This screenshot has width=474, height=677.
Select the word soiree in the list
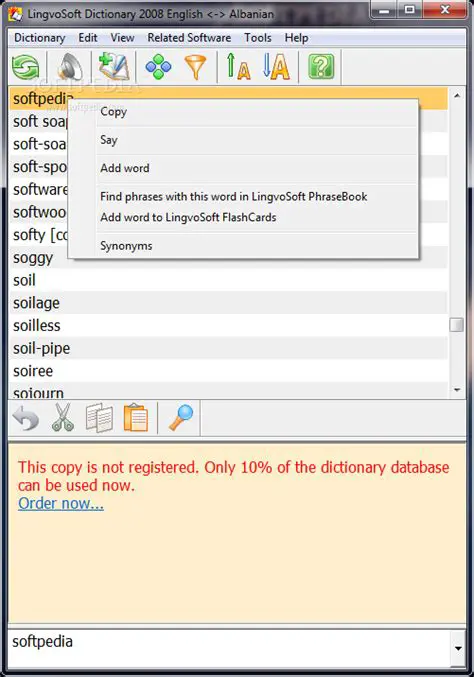(228, 371)
